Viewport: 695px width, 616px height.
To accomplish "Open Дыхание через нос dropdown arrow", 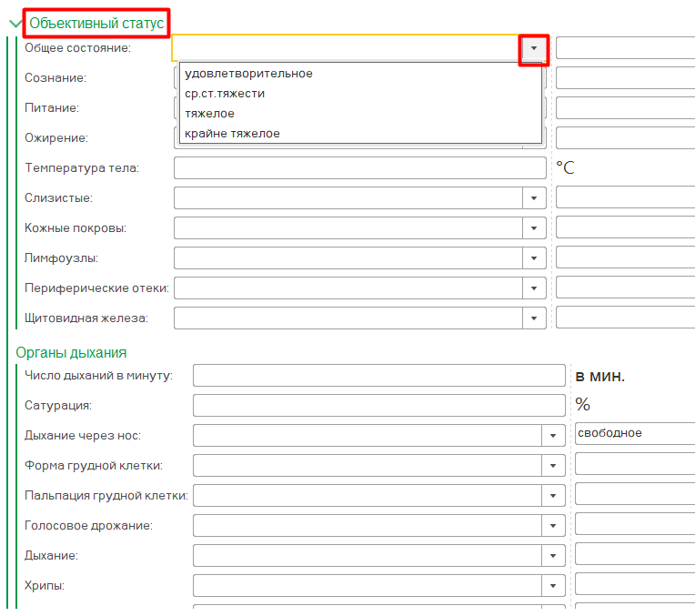I will pyautogui.click(x=553, y=436).
